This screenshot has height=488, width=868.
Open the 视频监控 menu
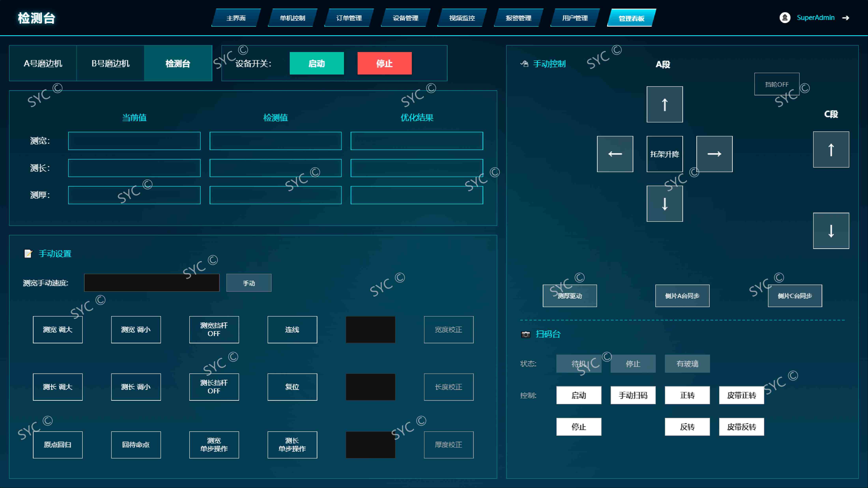tap(462, 18)
